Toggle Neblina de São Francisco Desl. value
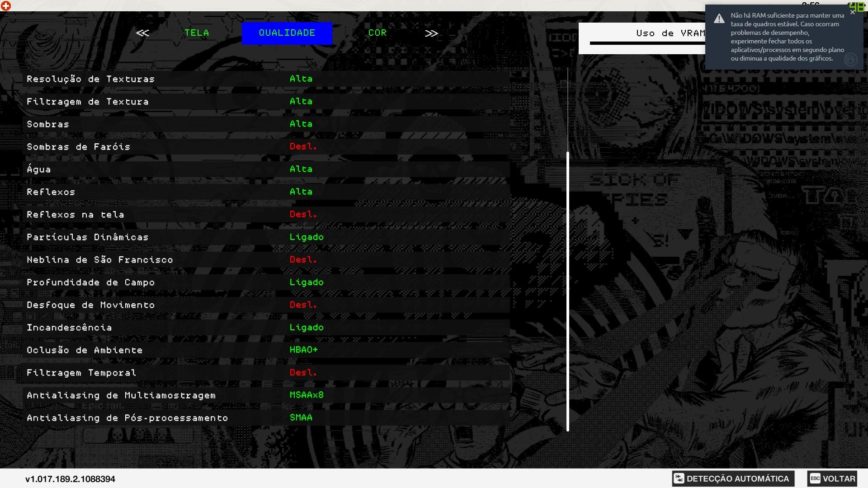Viewport: 868px width, 488px height. pyautogui.click(x=303, y=259)
